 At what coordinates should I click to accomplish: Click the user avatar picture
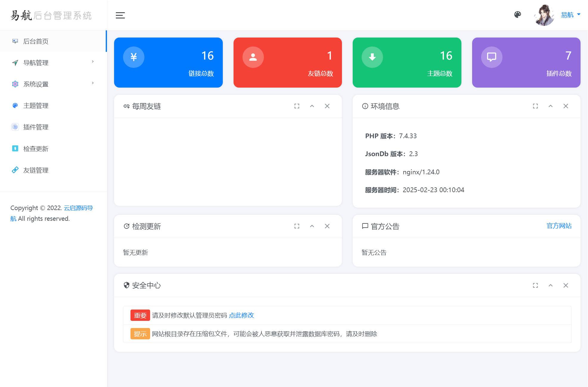pos(544,15)
